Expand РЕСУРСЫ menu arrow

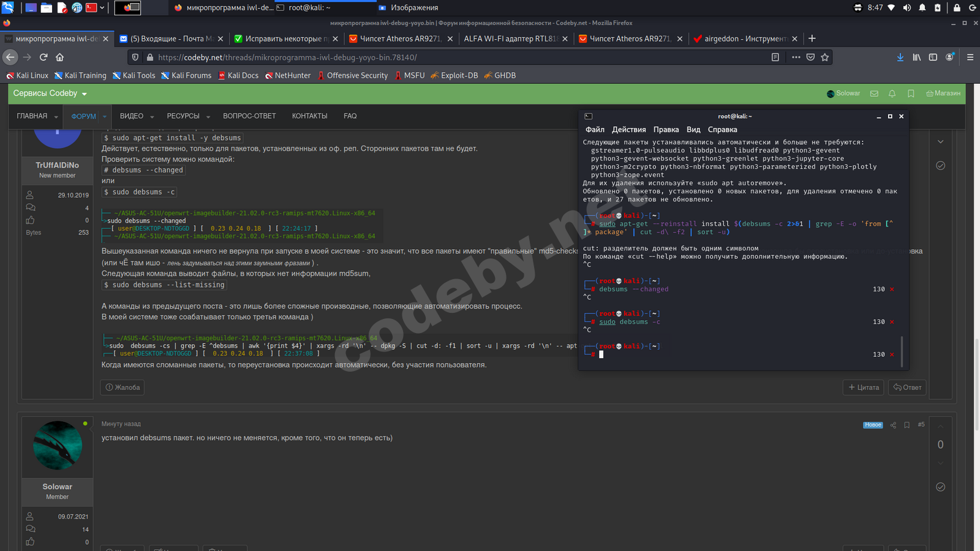pyautogui.click(x=208, y=116)
